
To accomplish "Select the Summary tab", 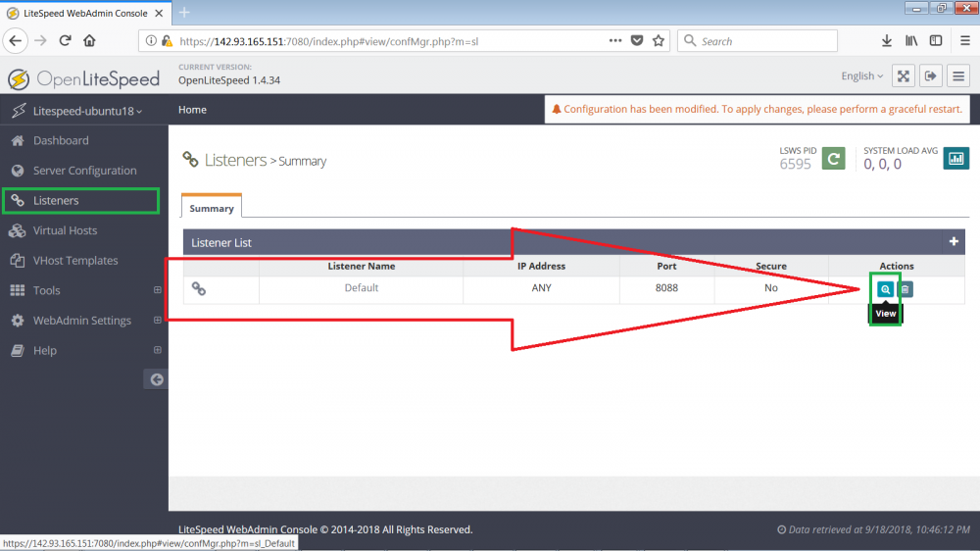I will (212, 208).
